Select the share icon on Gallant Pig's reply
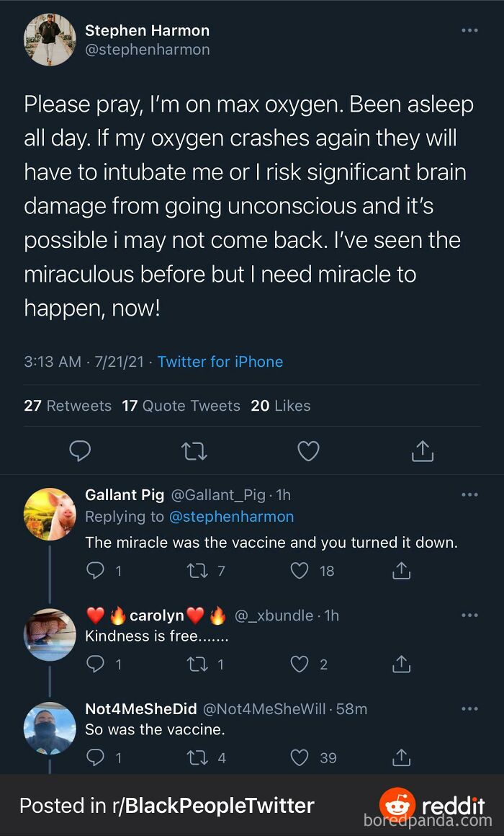Viewport: 504px width, 836px height. (400, 570)
